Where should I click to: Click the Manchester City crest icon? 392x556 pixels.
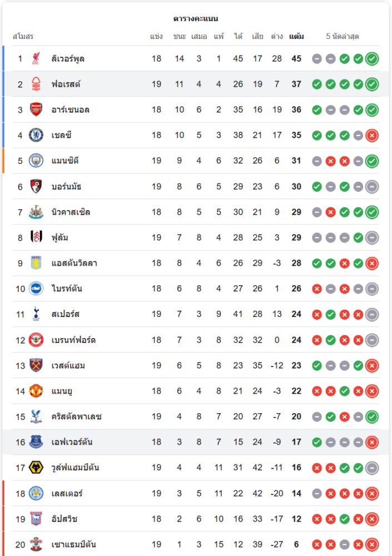(x=36, y=161)
